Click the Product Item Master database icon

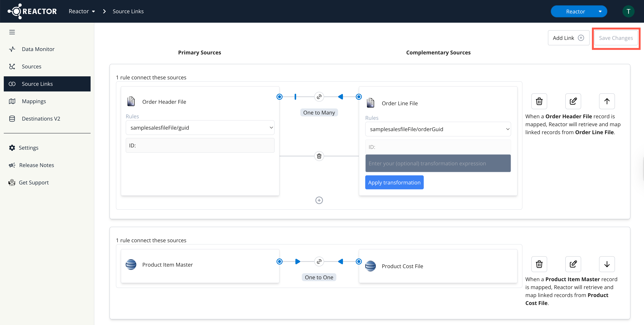(131, 265)
